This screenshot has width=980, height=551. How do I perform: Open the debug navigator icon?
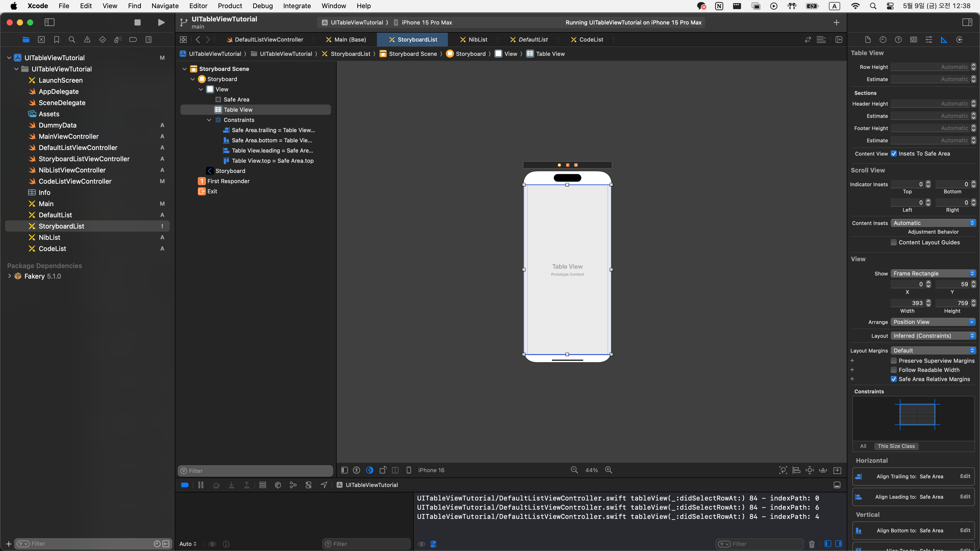(x=118, y=40)
